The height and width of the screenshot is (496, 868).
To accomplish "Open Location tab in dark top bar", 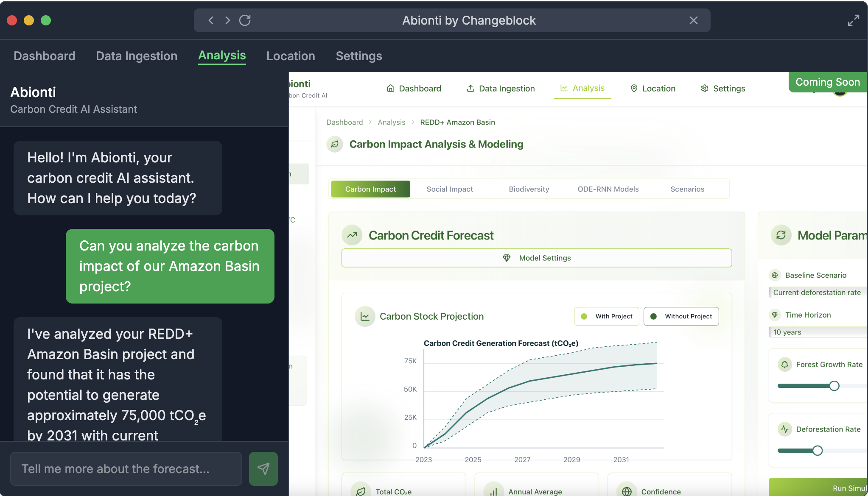I will [x=291, y=56].
